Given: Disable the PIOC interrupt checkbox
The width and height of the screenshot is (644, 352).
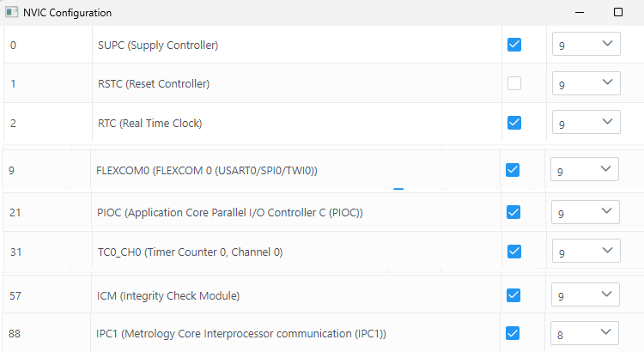Looking at the screenshot, I should tap(514, 212).
